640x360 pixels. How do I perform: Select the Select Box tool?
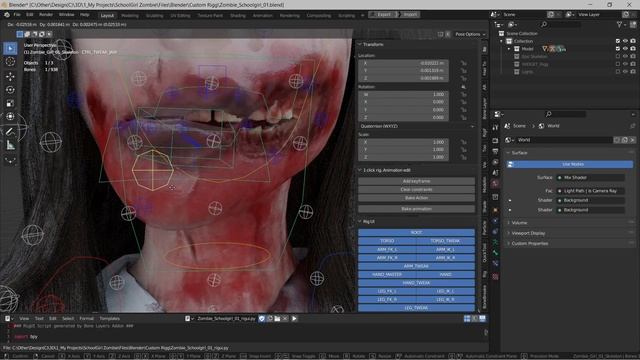coord(10,49)
